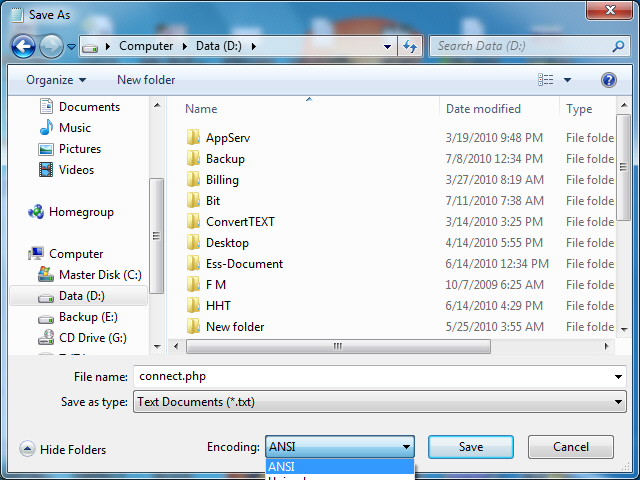Select Data (D:) in the navigation pane
The image size is (640, 480).
click(x=78, y=296)
